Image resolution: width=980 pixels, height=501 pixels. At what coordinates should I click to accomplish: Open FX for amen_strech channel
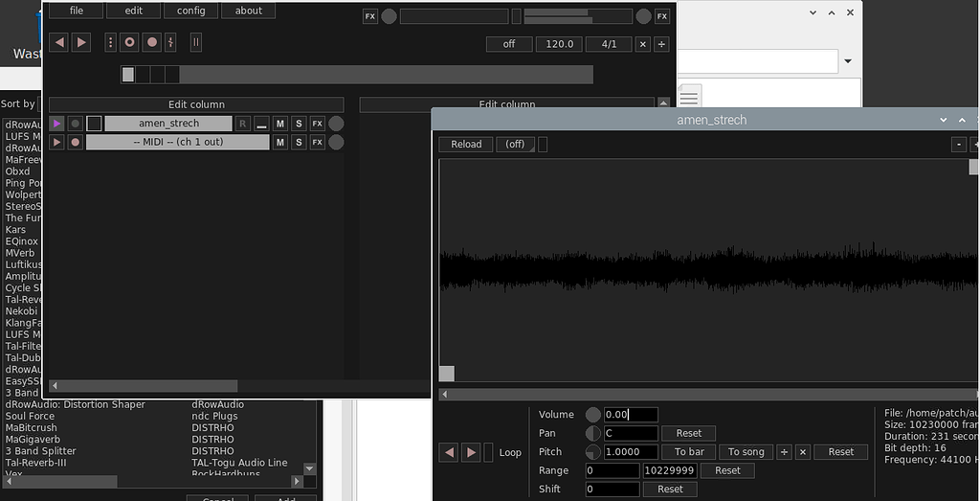318,124
